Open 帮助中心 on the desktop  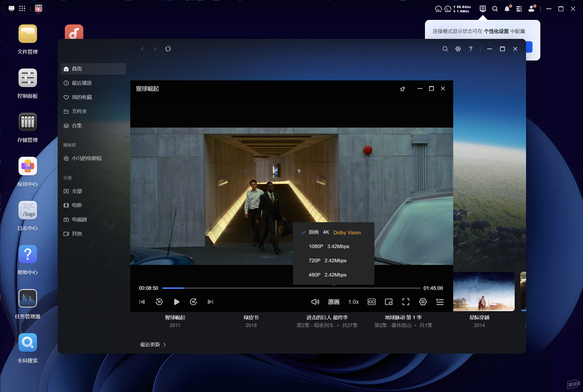(28, 260)
